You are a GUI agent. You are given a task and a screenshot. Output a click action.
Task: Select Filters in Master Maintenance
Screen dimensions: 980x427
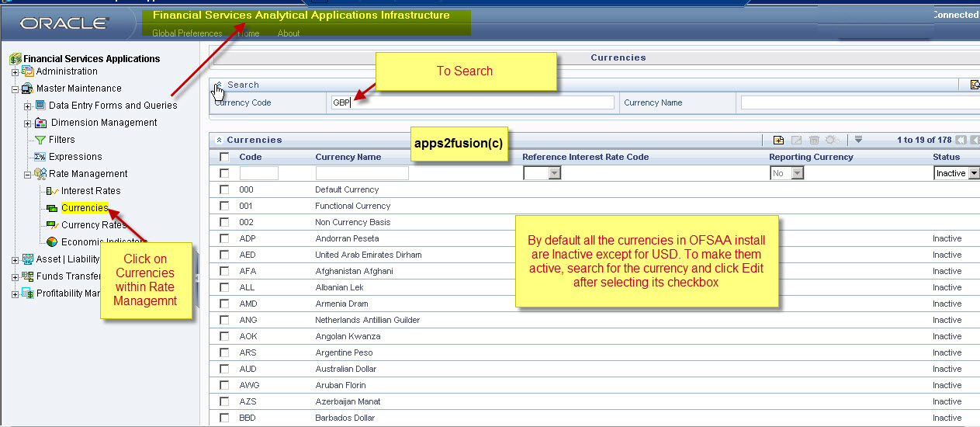[62, 140]
